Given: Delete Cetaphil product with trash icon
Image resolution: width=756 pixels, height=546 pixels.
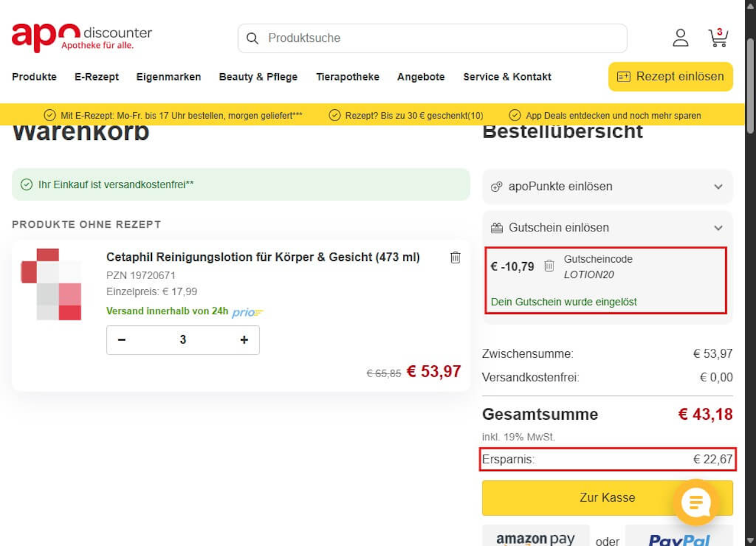Looking at the screenshot, I should 455,257.
